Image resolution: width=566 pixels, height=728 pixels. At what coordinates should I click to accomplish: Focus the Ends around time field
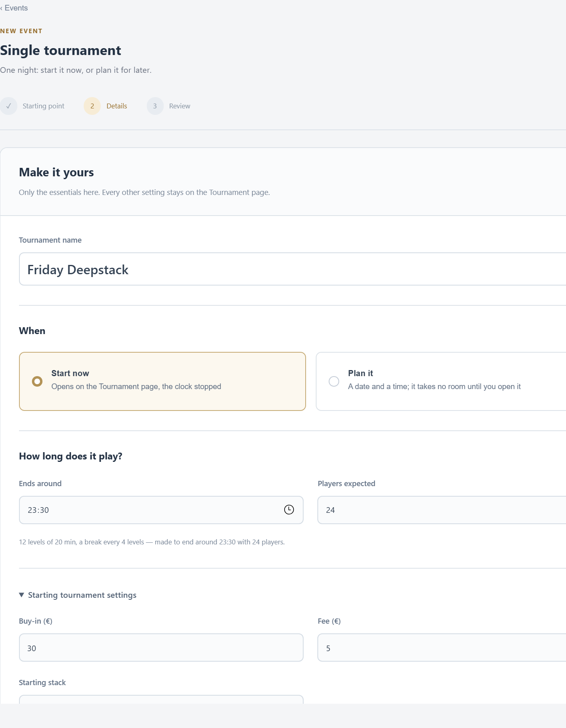(x=161, y=510)
